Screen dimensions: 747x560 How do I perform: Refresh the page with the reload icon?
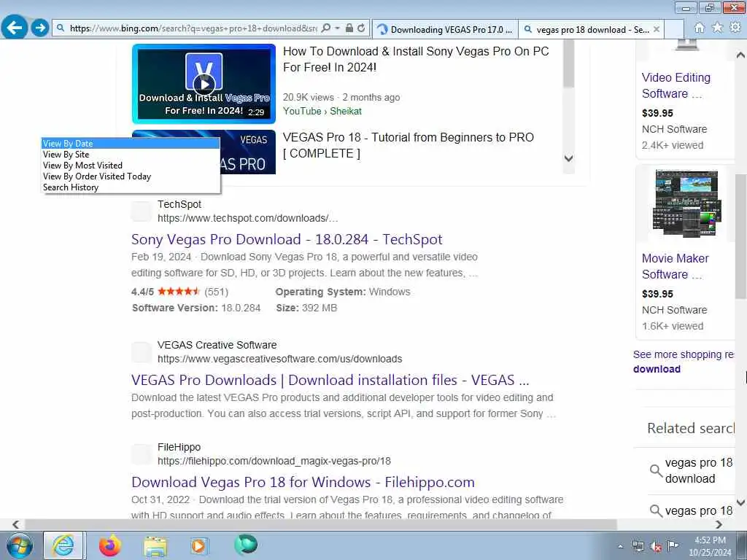coord(361,28)
